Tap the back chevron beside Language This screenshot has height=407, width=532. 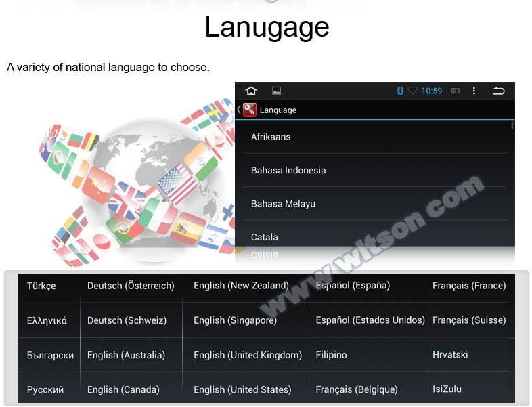(239, 110)
